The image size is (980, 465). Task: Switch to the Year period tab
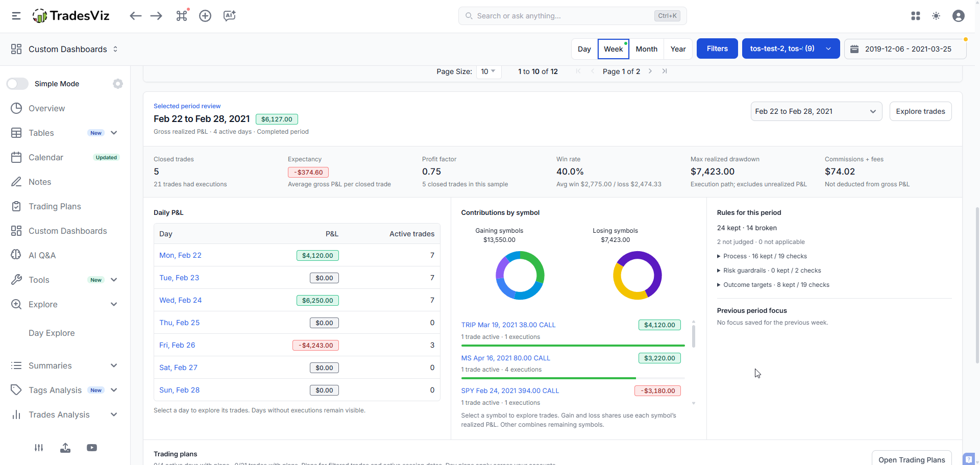pyautogui.click(x=678, y=49)
